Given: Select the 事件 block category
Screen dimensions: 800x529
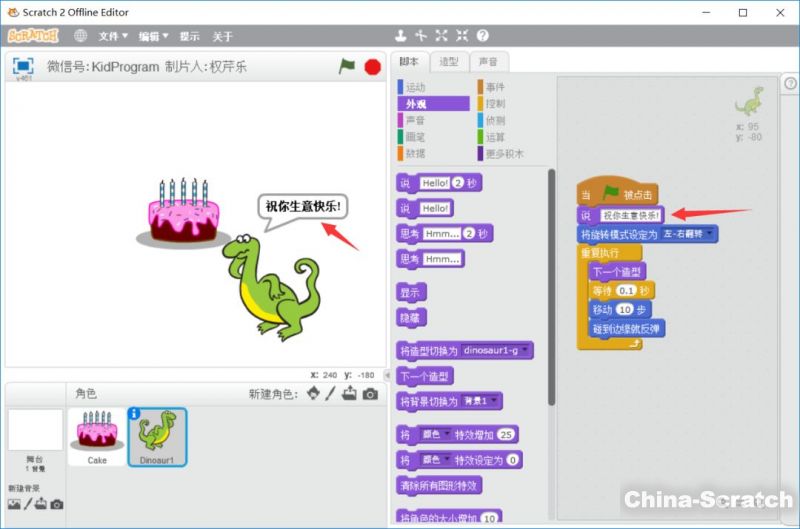Looking at the screenshot, I should 497,87.
